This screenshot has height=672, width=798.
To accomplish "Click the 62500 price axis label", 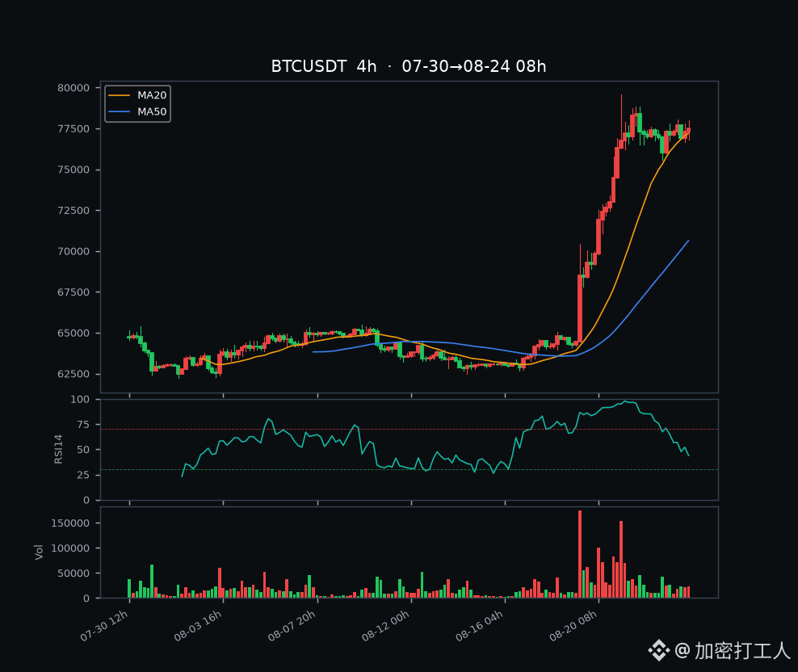I will pyautogui.click(x=73, y=374).
